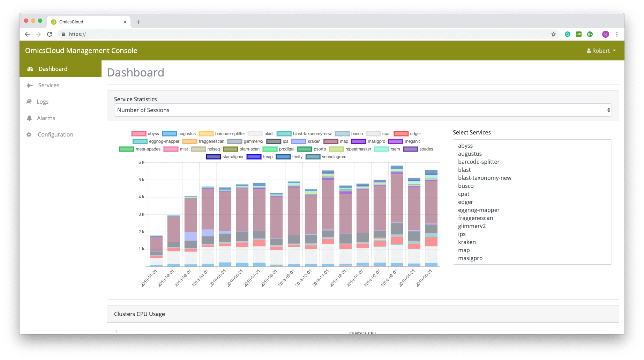Click the browser forward arrow
The width and height of the screenshot is (644, 360).
[x=38, y=34]
